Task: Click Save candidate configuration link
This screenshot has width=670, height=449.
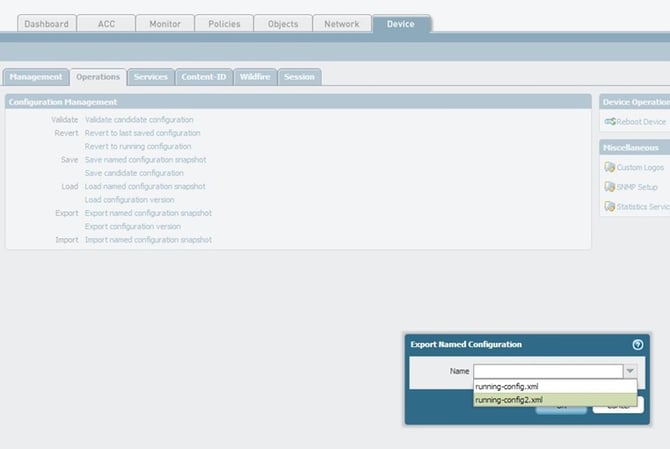Action: (x=134, y=173)
